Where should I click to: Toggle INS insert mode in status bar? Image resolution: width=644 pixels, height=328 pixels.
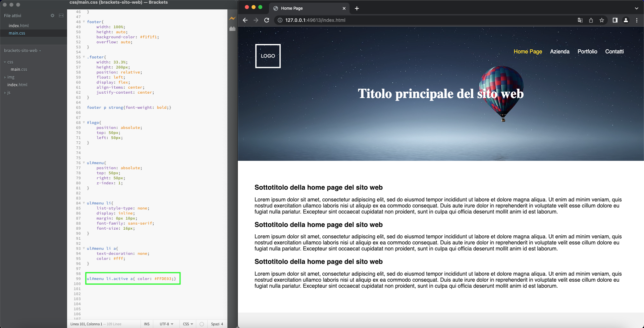pos(147,324)
